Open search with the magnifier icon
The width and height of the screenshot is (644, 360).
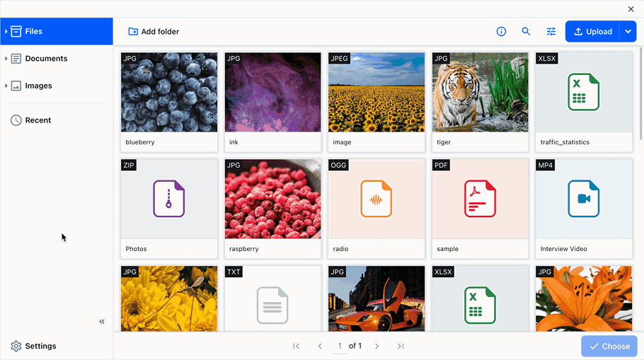526,32
